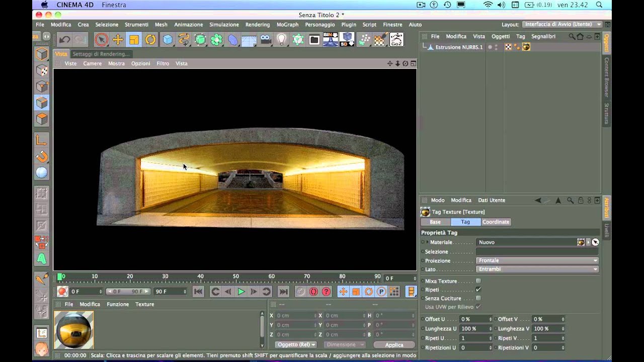The width and height of the screenshot is (644, 362).
Task: Open the Wi-Fi menu bar icon
Action: coord(488,5)
